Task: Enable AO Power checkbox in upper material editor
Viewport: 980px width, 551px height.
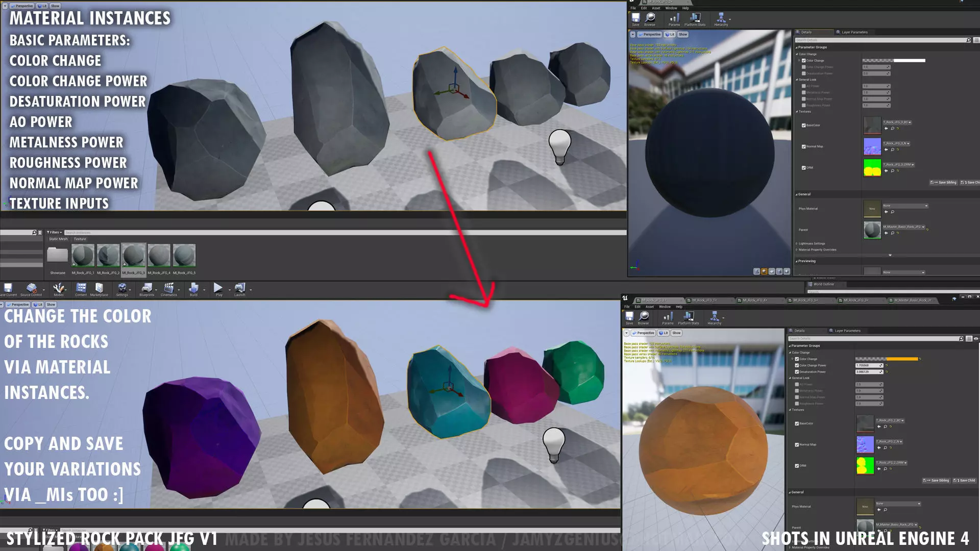Action: [x=804, y=86]
